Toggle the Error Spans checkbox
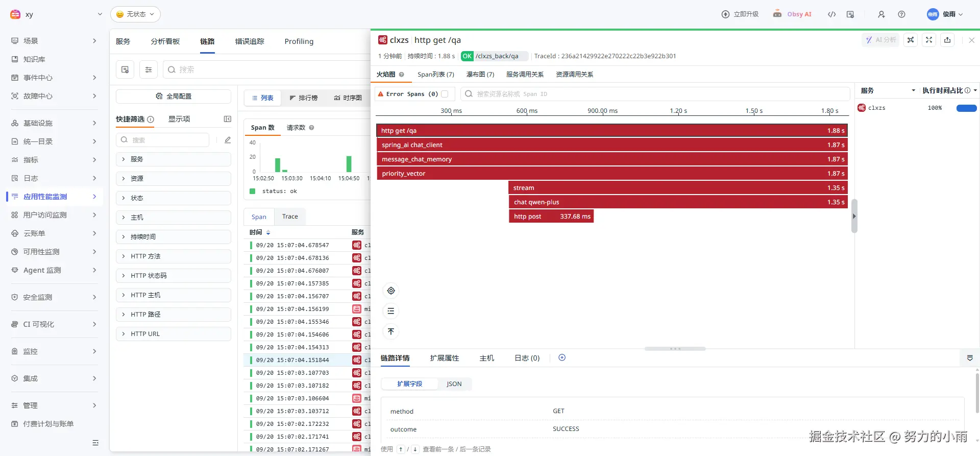This screenshot has width=980, height=456. click(445, 94)
